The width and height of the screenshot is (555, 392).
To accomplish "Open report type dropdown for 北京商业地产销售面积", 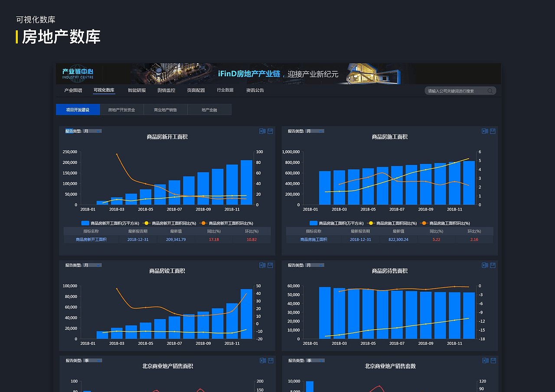I will pos(92,360).
